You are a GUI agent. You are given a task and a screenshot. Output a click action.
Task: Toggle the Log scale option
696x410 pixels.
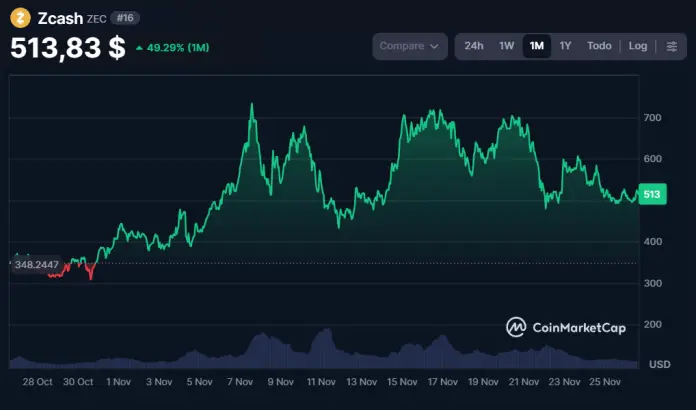pyautogui.click(x=638, y=46)
